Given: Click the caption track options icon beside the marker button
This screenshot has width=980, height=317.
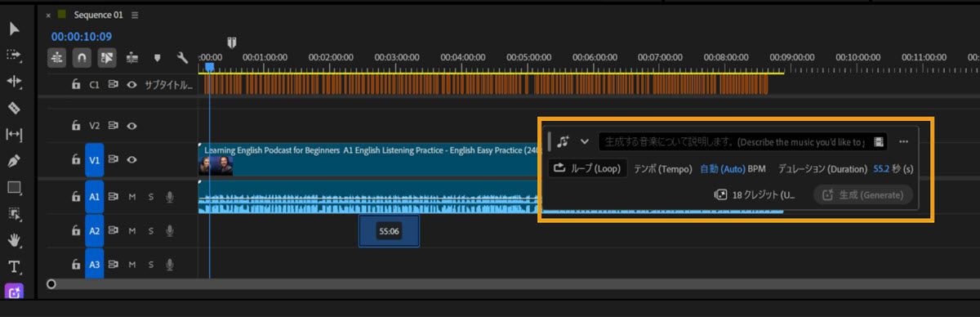Looking at the screenshot, I should pyautogui.click(x=132, y=58).
